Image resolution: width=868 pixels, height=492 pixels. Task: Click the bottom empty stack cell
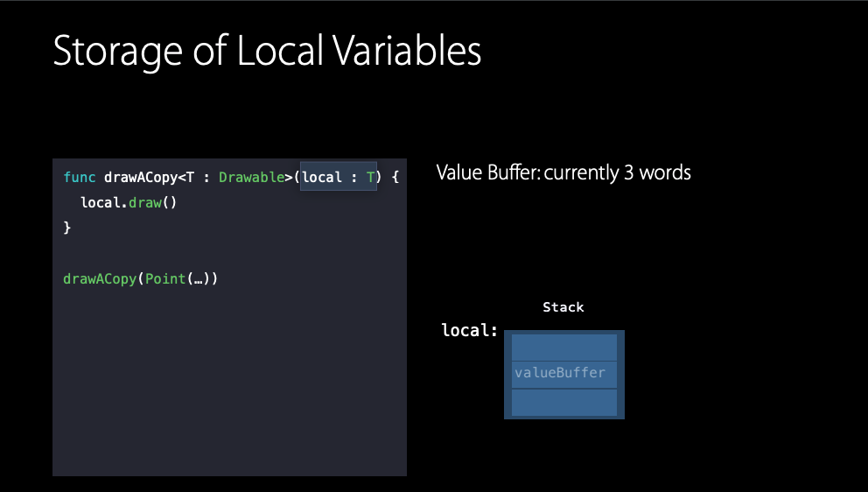pyautogui.click(x=564, y=402)
